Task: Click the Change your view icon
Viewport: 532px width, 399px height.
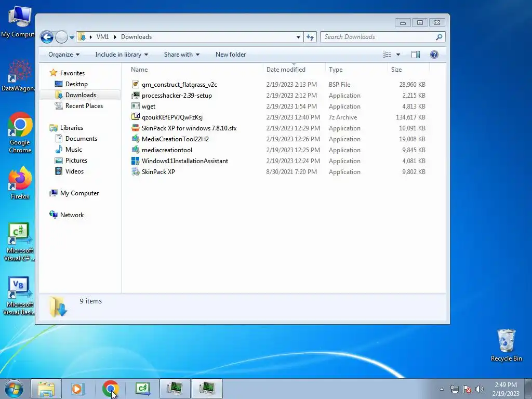Action: click(x=387, y=55)
